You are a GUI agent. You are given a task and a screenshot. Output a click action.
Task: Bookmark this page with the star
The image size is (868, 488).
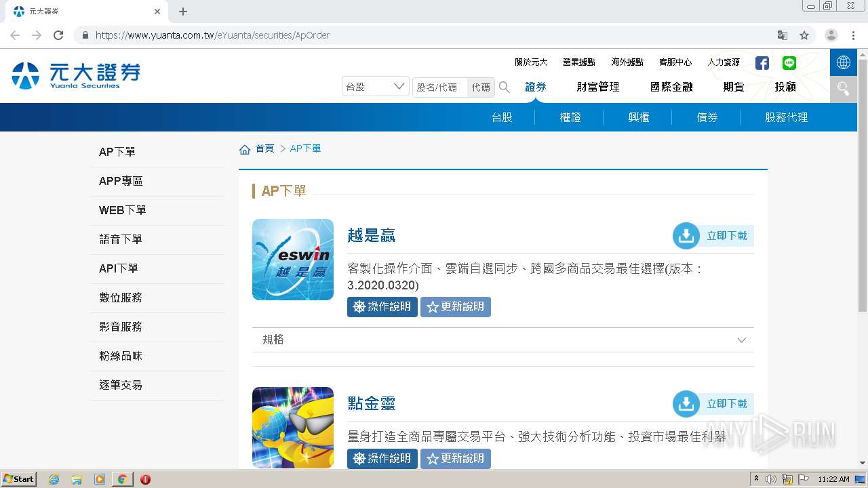click(x=804, y=35)
